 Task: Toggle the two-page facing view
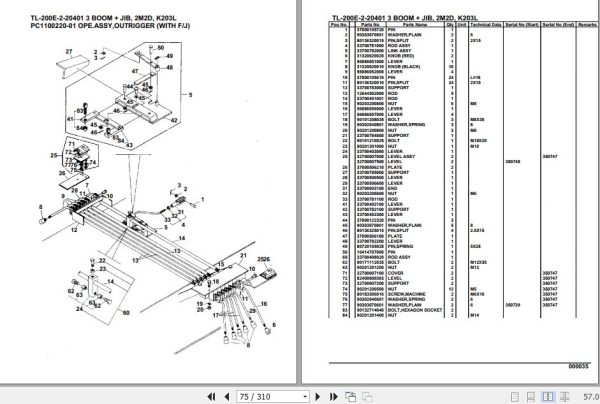click(548, 397)
